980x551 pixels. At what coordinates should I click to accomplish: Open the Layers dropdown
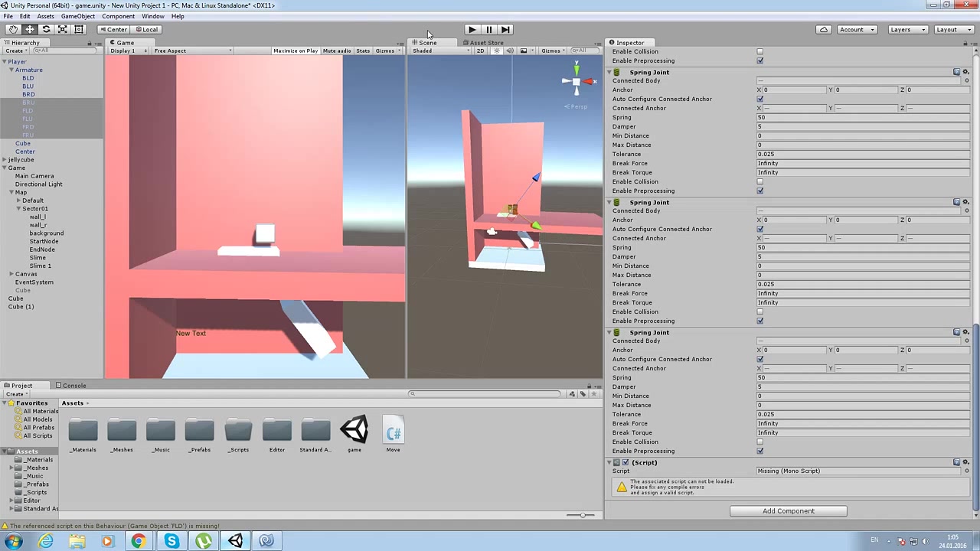coord(907,29)
